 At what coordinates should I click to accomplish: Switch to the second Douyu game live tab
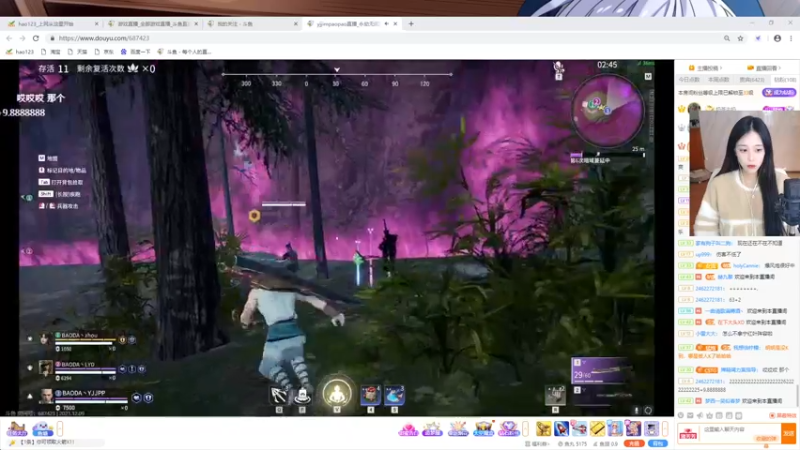pyautogui.click(x=151, y=24)
